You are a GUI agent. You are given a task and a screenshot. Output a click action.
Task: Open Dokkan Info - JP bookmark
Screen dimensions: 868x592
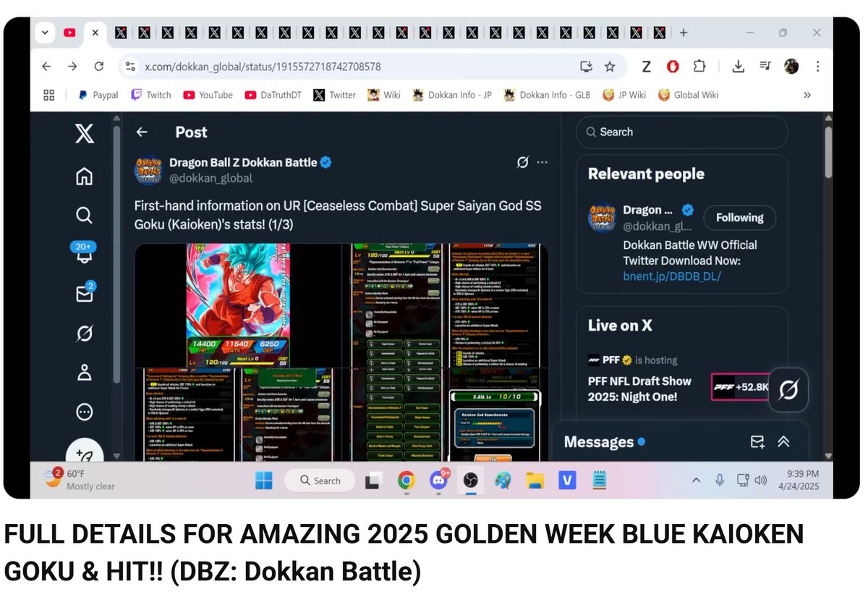(452, 95)
